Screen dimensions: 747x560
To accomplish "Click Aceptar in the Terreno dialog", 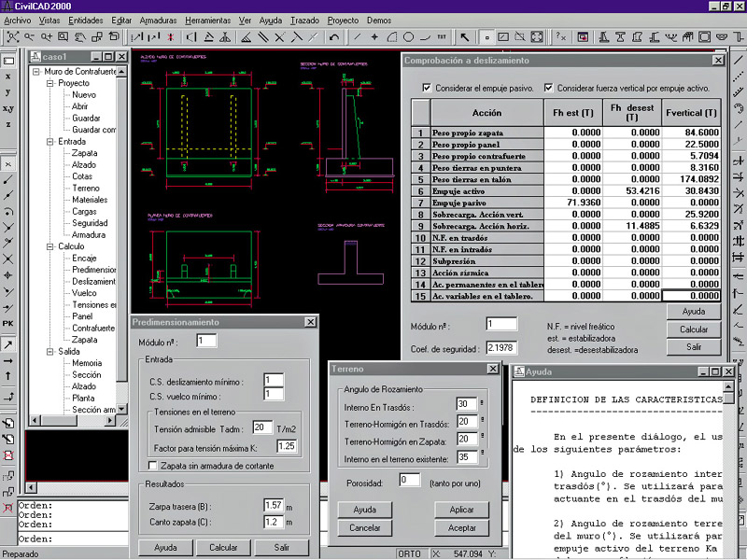I will pyautogui.click(x=461, y=528).
